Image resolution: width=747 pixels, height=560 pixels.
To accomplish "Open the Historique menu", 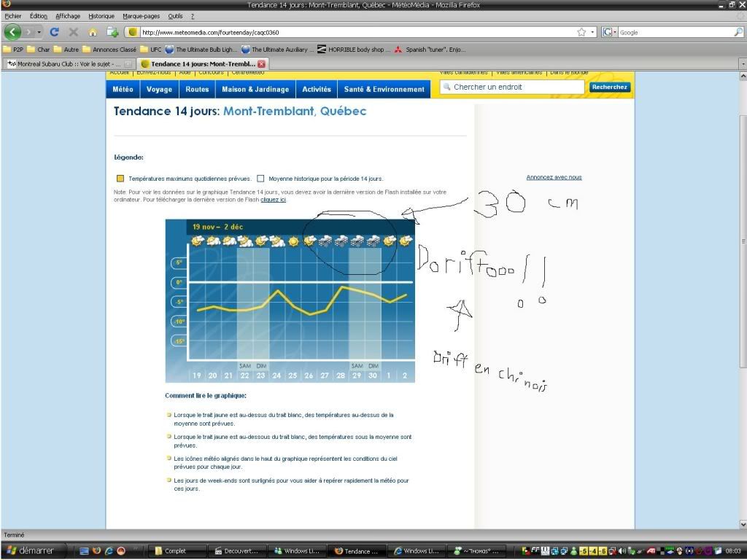I will point(101,16).
